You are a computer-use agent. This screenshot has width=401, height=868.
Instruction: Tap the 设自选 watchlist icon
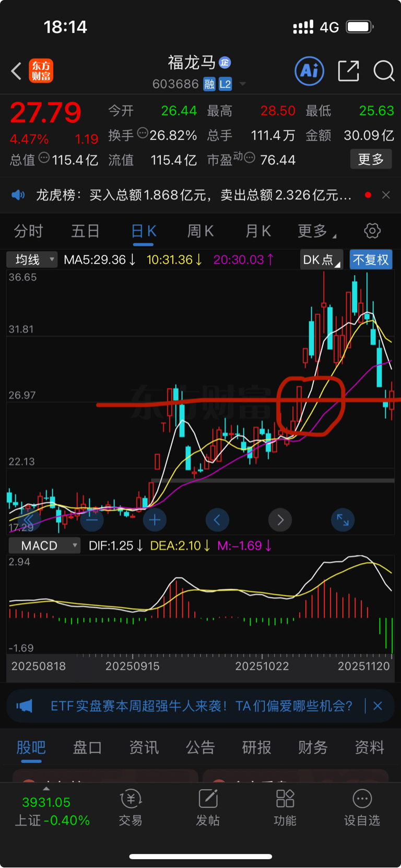pyautogui.click(x=362, y=807)
